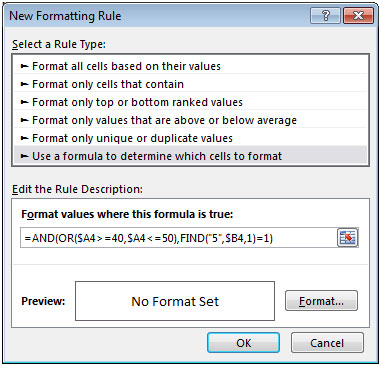Click arrow bullet beside unique or duplicate values
The height and width of the screenshot is (366, 381).
(24, 138)
